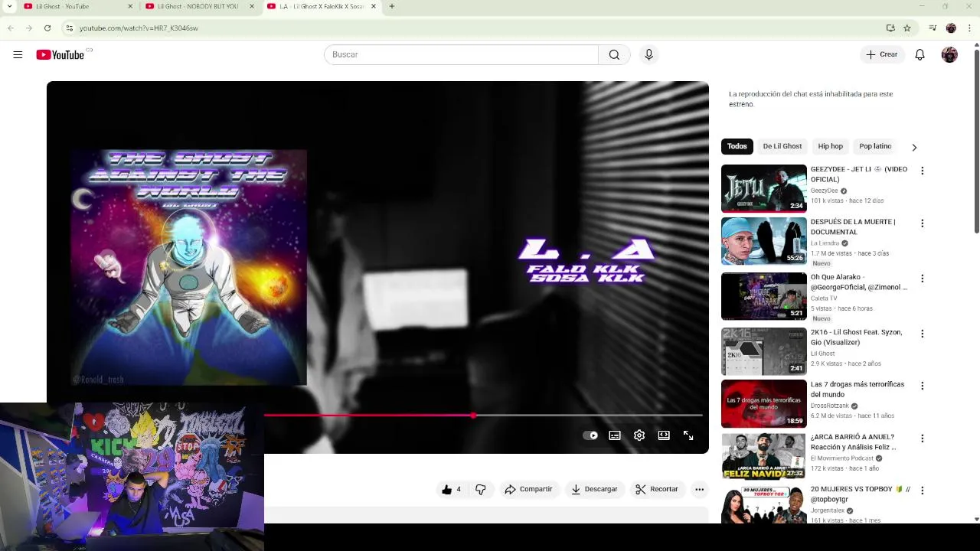This screenshot has height=551, width=980.
Task: Click the Compartir button
Action: coord(528,489)
